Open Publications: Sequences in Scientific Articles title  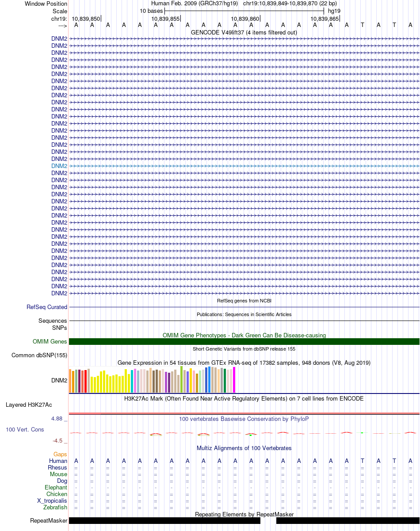point(244,314)
